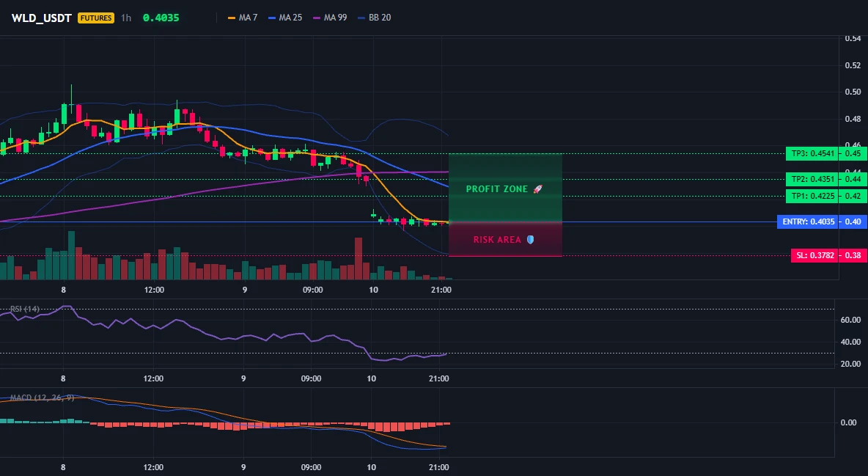The width and height of the screenshot is (868, 476).
Task: Click the TP3: 0.4541 label
Action: coord(812,153)
